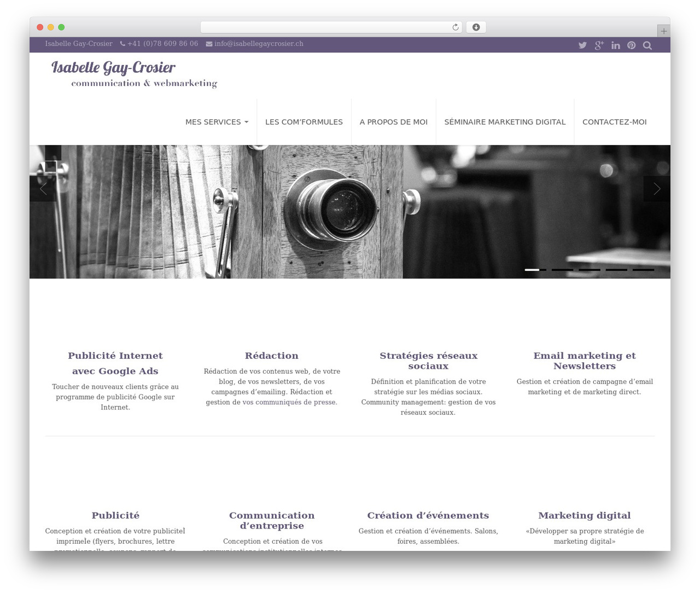Open the Pinterest icon
This screenshot has height=593, width=700.
click(x=632, y=45)
